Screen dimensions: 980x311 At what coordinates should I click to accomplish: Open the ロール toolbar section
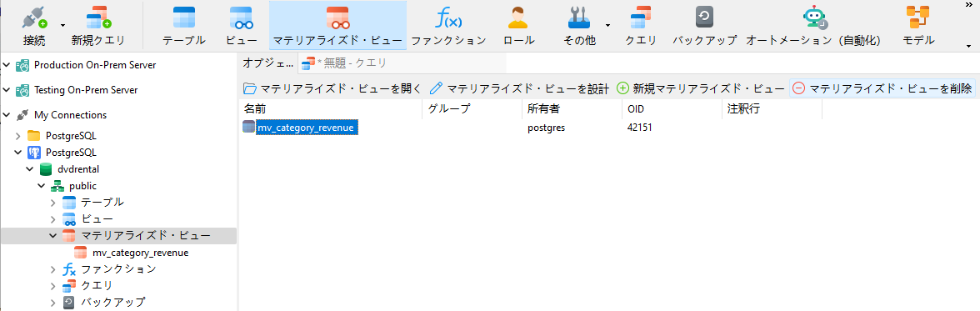pyautogui.click(x=518, y=25)
